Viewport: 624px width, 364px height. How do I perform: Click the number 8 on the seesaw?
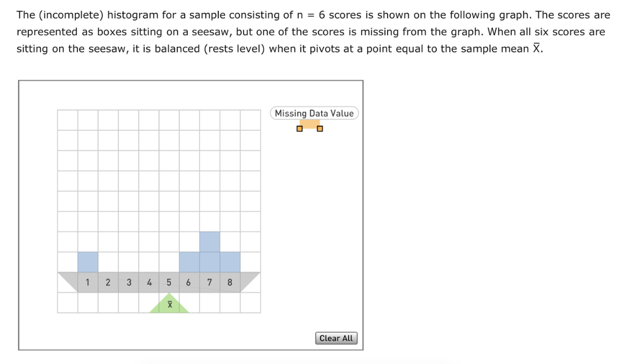(x=230, y=282)
